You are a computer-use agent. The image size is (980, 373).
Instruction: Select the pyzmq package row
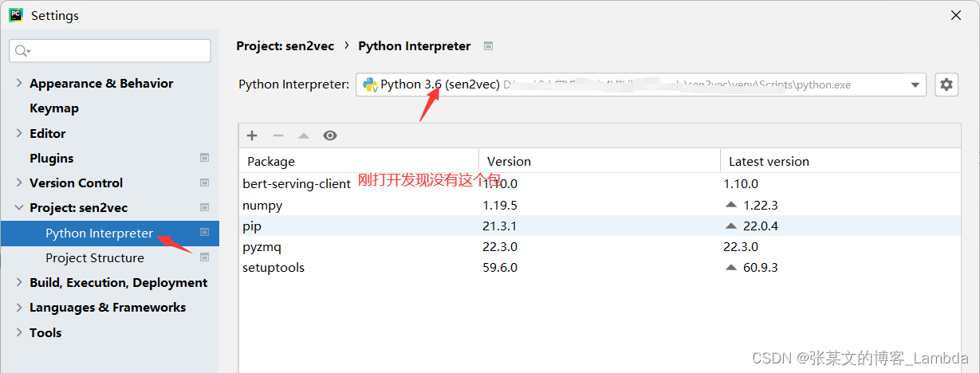(600, 247)
